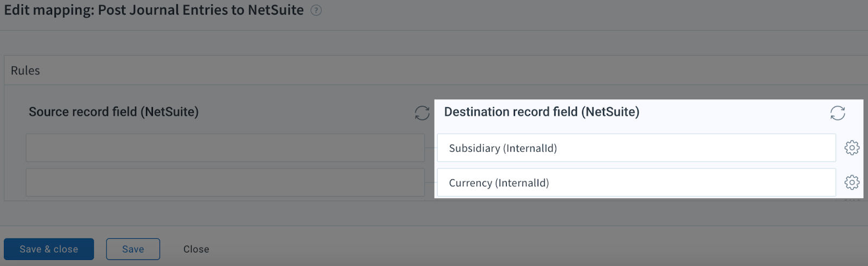Click the outlined Save button
868x266 pixels.
click(x=133, y=249)
